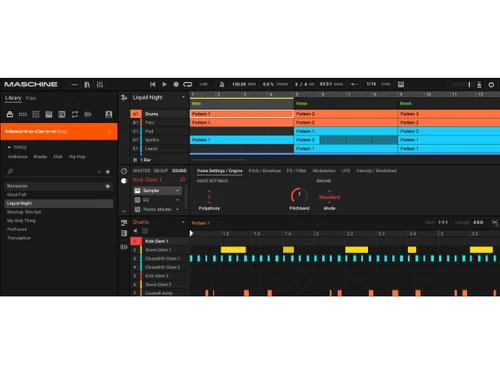
Task: Select the GROUP tab
Action: [x=161, y=171]
